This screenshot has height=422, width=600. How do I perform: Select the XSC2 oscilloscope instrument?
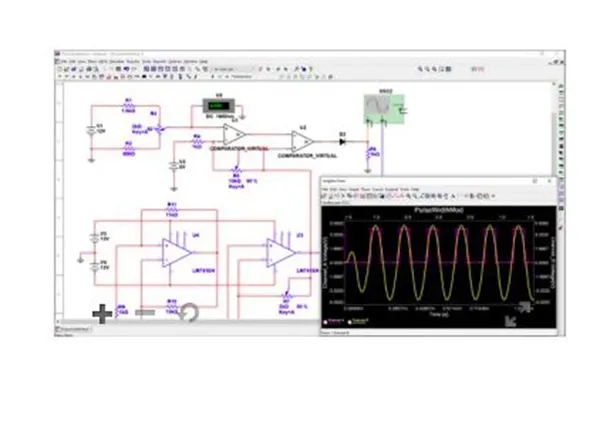(x=384, y=110)
